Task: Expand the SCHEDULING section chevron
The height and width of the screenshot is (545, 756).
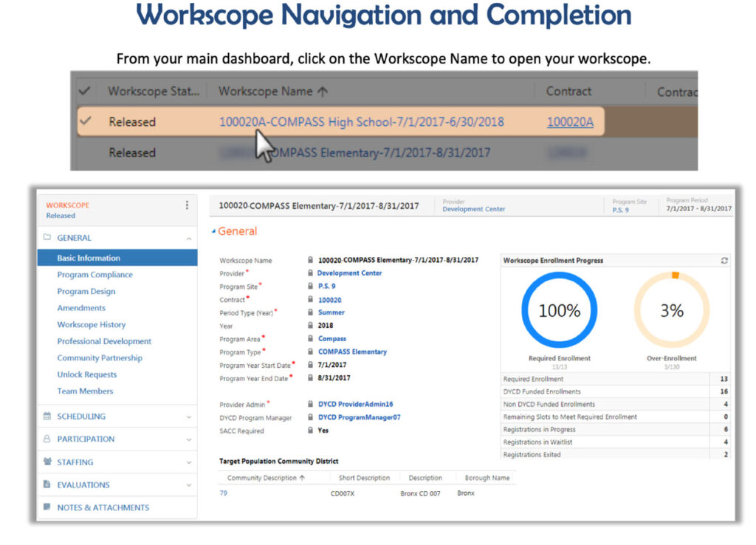Action: coord(189,417)
